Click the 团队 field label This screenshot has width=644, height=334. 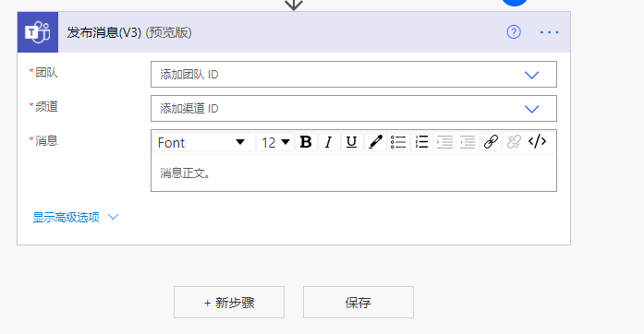(x=46, y=73)
